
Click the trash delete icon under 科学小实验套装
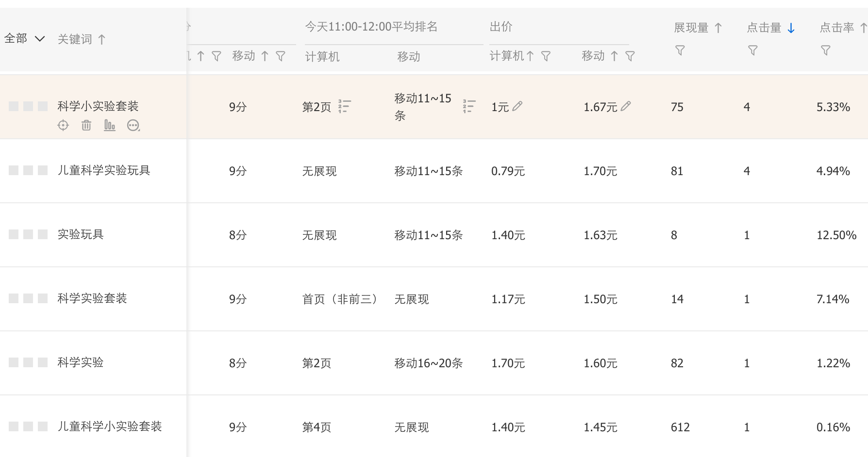pyautogui.click(x=86, y=126)
